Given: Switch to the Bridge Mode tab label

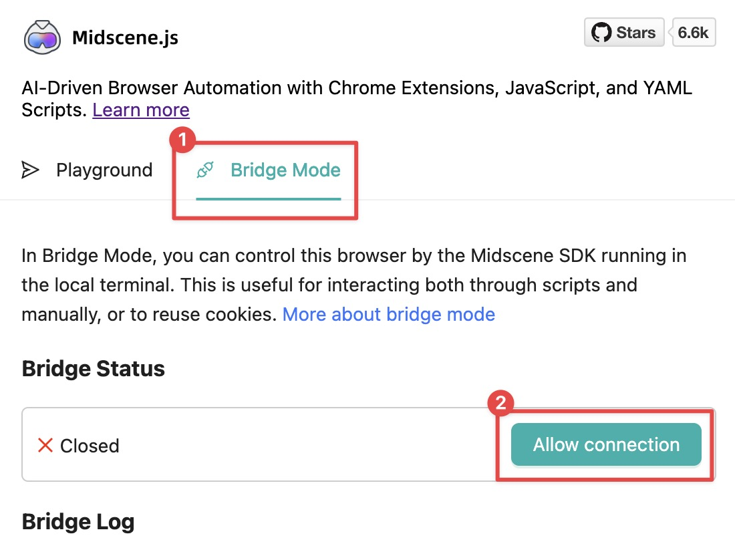Looking at the screenshot, I should 285,170.
